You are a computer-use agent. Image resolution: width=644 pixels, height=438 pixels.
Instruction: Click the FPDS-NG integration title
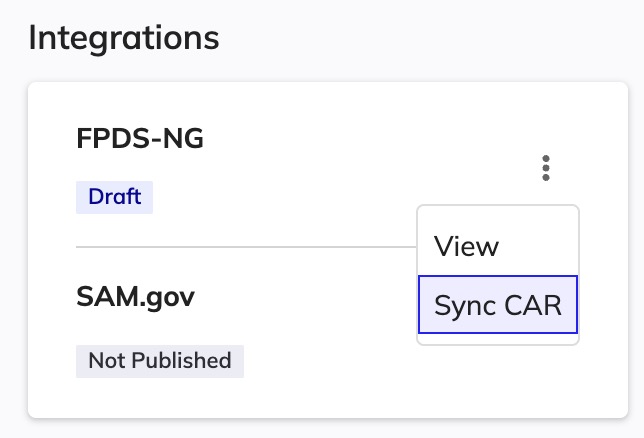pos(140,139)
